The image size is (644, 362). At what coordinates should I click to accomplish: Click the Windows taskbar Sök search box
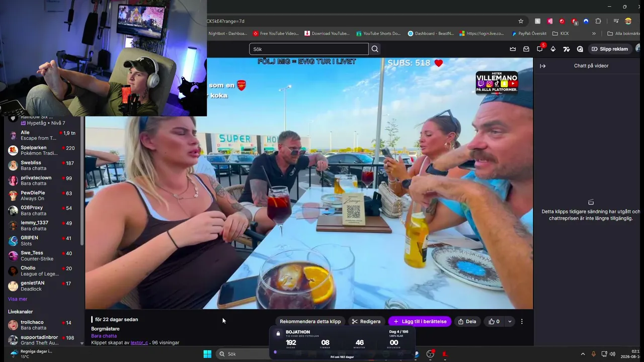tap(242, 354)
